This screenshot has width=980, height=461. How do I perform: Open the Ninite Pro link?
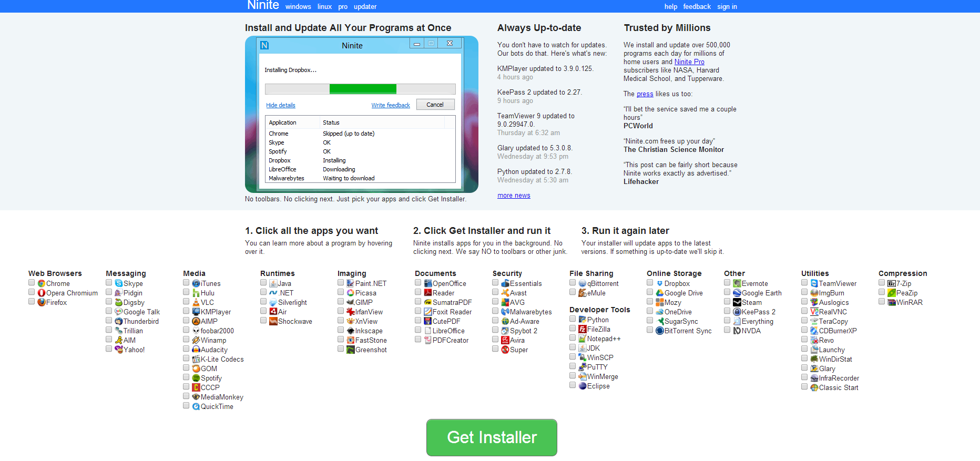pos(689,62)
